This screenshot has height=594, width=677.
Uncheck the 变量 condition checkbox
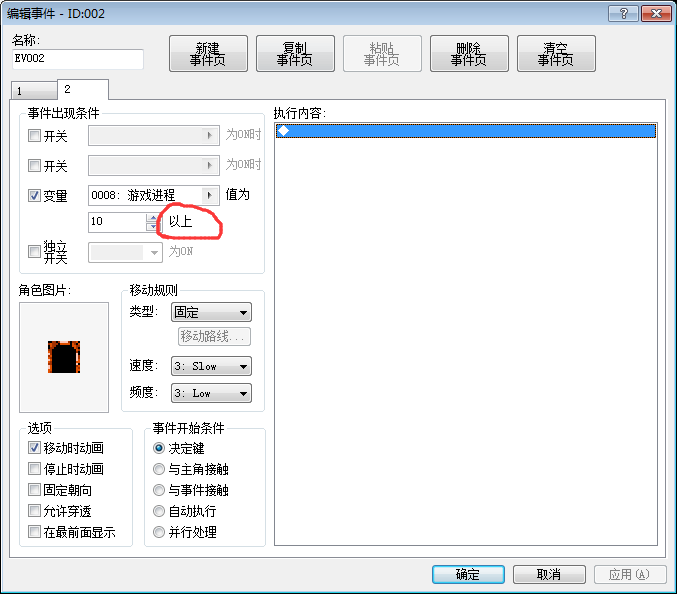point(34,196)
